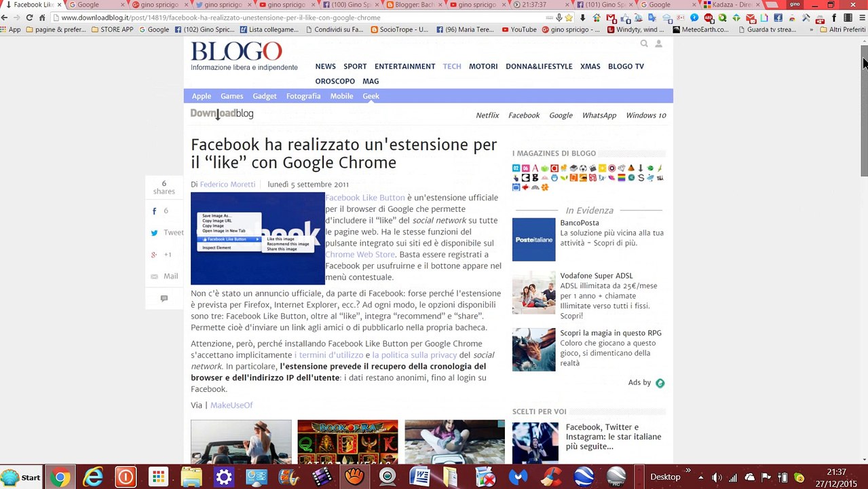
Task: Go to the Chrome home icon
Action: pyautogui.click(x=41, y=18)
